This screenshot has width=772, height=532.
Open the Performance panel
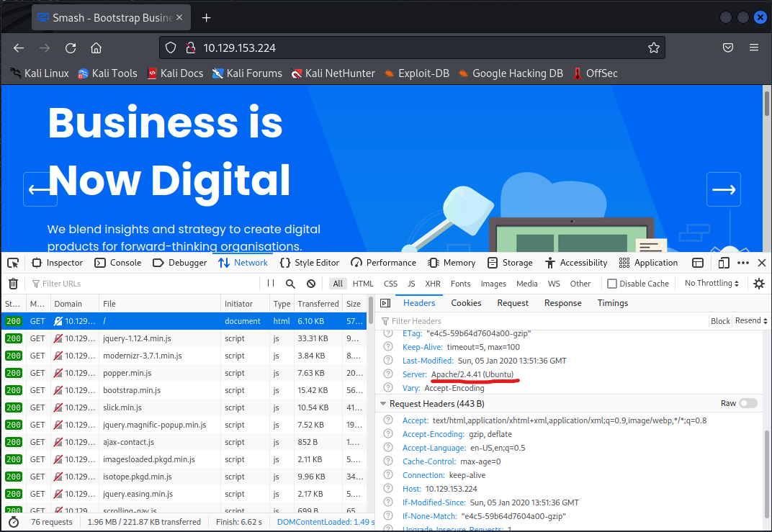coord(384,263)
